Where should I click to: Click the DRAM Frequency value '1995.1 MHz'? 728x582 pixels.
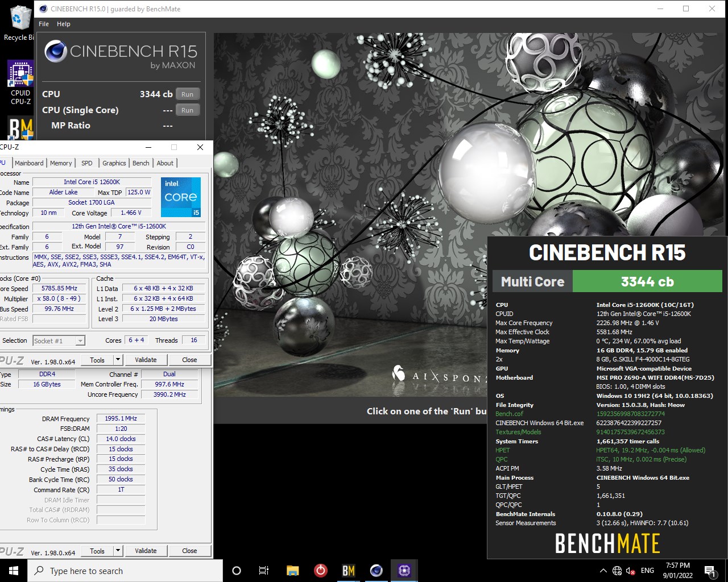[x=121, y=418]
